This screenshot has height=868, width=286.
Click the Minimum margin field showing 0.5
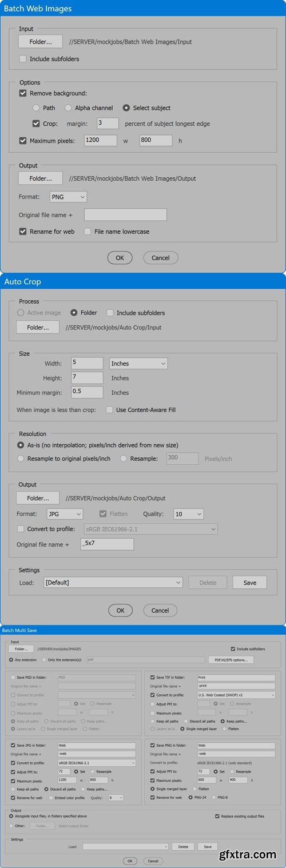pyautogui.click(x=87, y=392)
